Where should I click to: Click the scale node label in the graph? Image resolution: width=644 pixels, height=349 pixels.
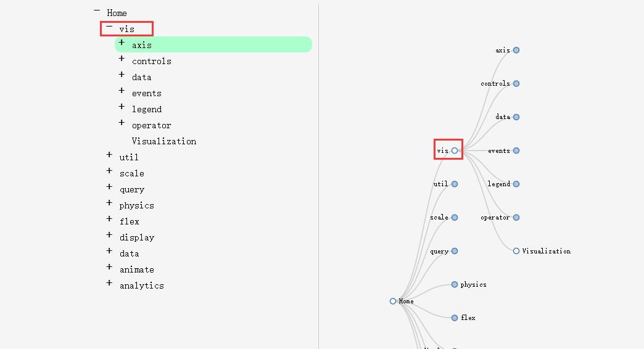tap(439, 218)
